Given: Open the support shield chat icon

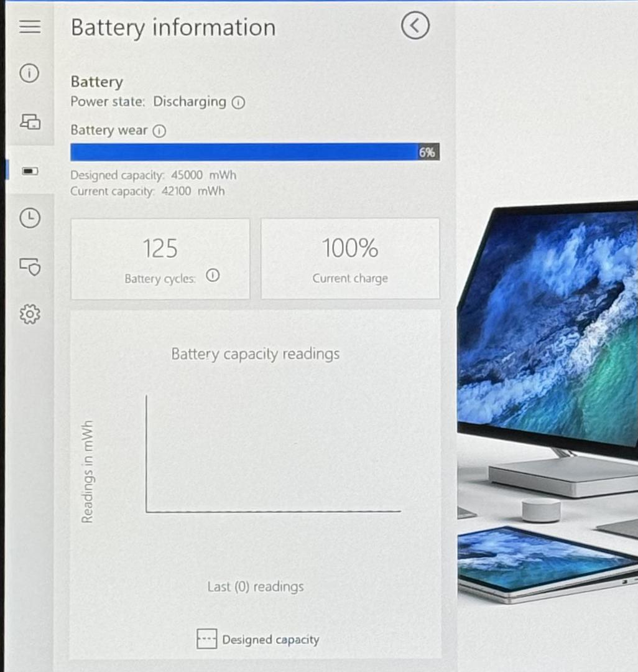Looking at the screenshot, I should [x=30, y=266].
